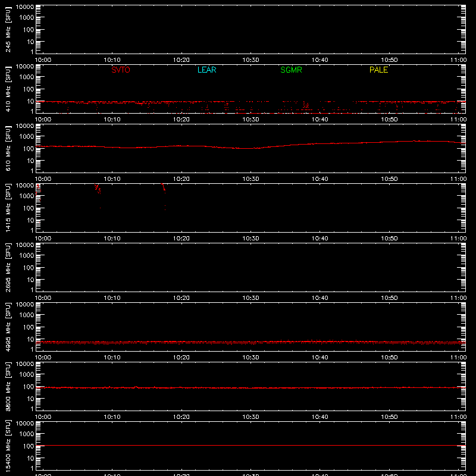Screen dimensions: 476x476
Task: Select the green SGMR station label
Action: click(x=291, y=70)
